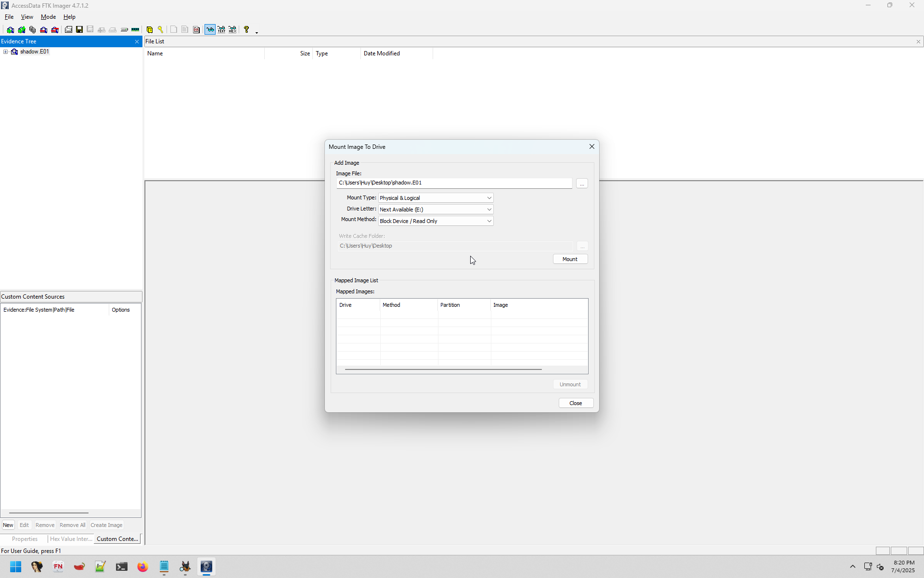Screen dimensions: 924x578
Task: Click the Detect EFS Encryption key icon
Action: click(x=161, y=30)
